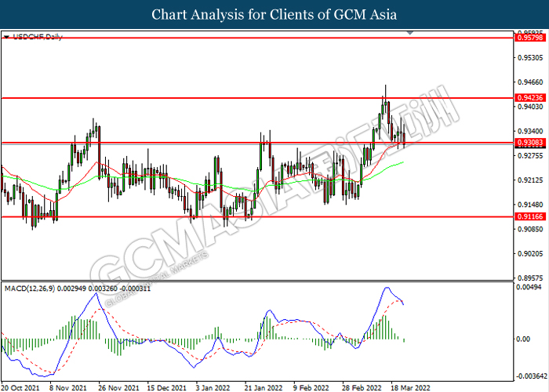The image size is (549, 392).
Task: Click the 18 Mar 2022 date label
Action: tap(410, 388)
